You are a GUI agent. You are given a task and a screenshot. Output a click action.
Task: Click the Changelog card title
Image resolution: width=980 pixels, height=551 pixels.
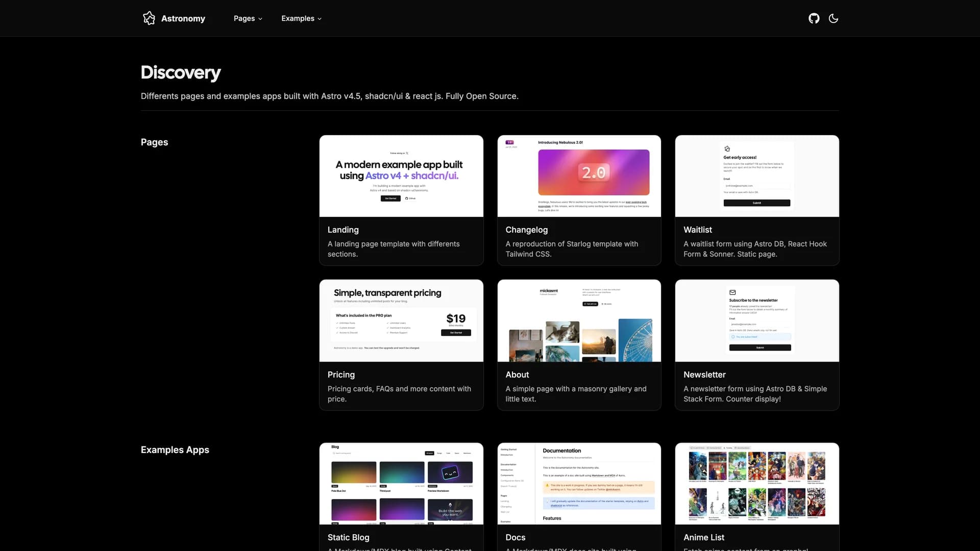(x=526, y=230)
